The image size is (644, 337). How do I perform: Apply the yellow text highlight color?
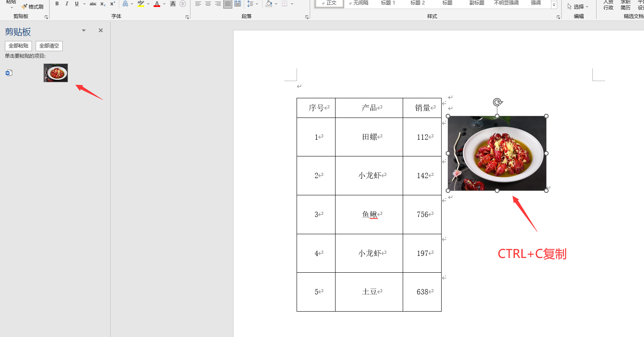[x=141, y=4]
